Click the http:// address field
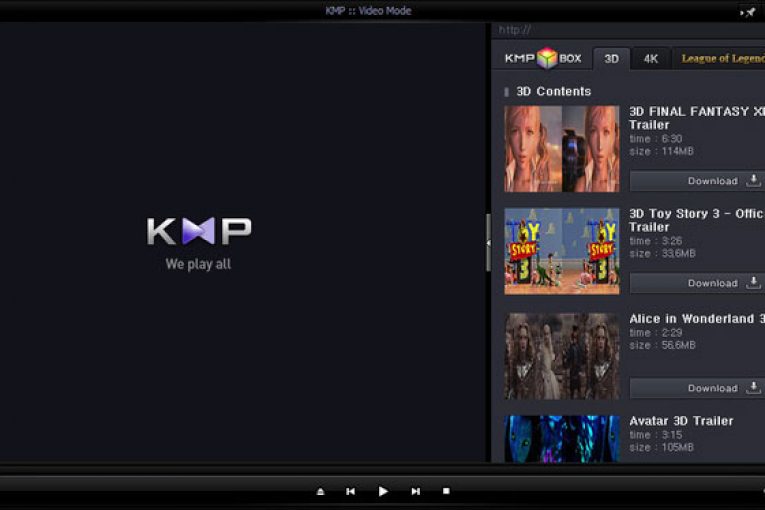This screenshot has height=510, width=765. tap(628, 30)
